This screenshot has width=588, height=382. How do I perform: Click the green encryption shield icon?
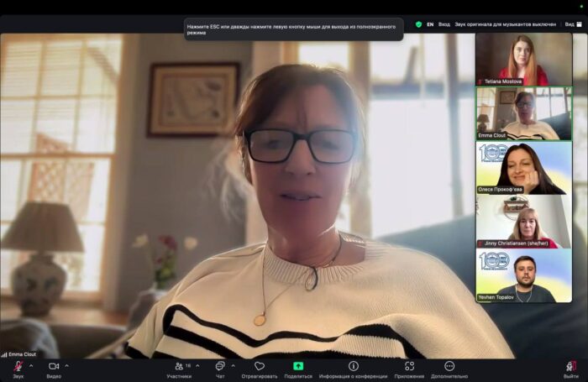[419, 24]
